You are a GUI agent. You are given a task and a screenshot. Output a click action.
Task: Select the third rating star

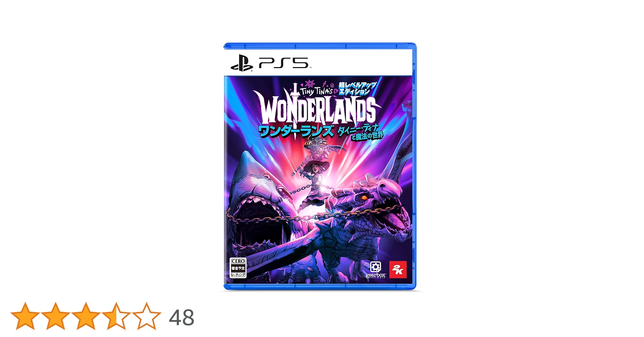(x=86, y=316)
